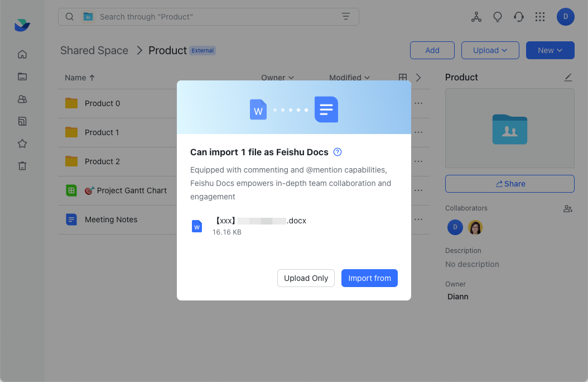Open the Favorites star icon
The height and width of the screenshot is (382, 588).
pyautogui.click(x=22, y=144)
